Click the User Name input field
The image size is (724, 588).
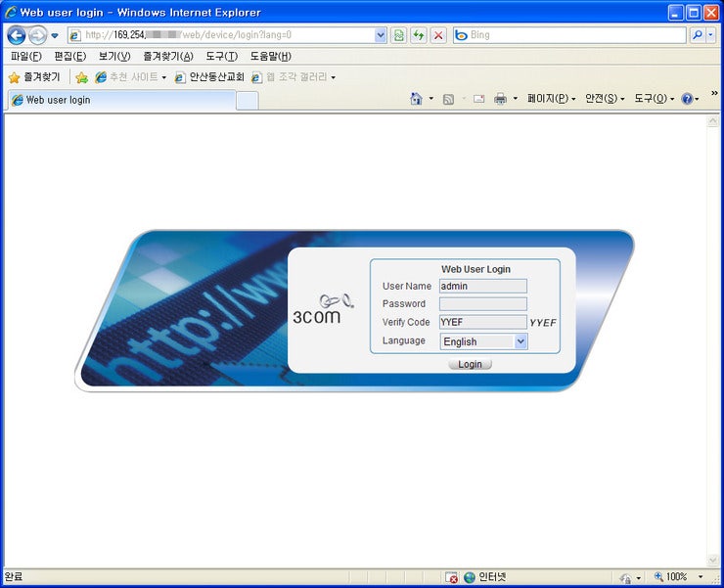click(x=483, y=286)
